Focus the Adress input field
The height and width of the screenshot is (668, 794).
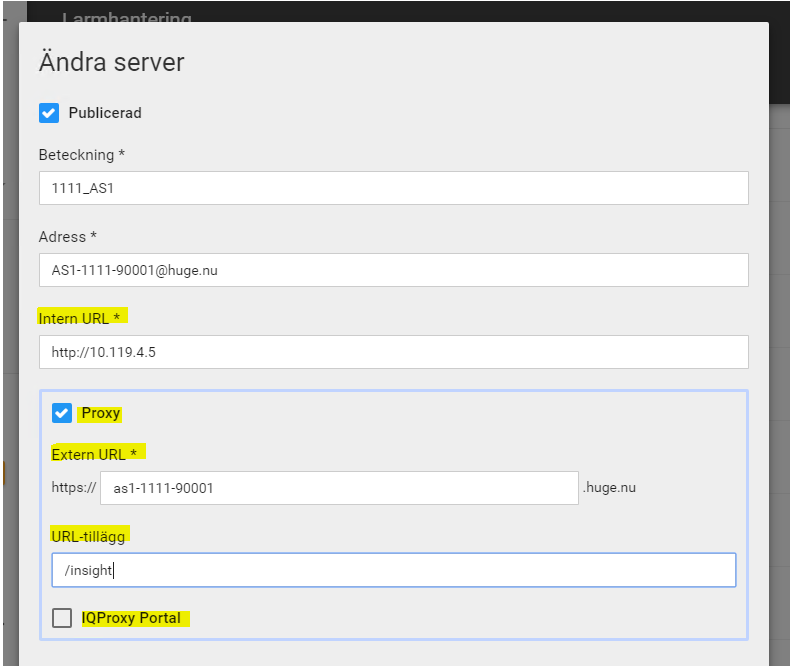pyautogui.click(x=393, y=270)
